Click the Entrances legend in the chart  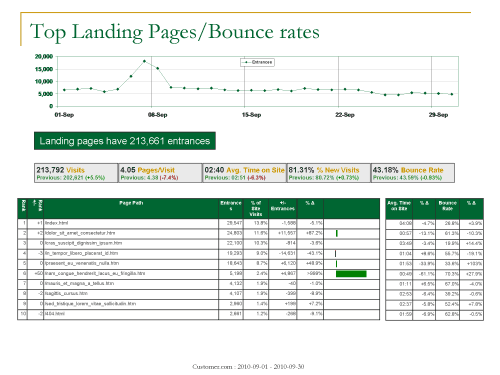click(x=257, y=62)
